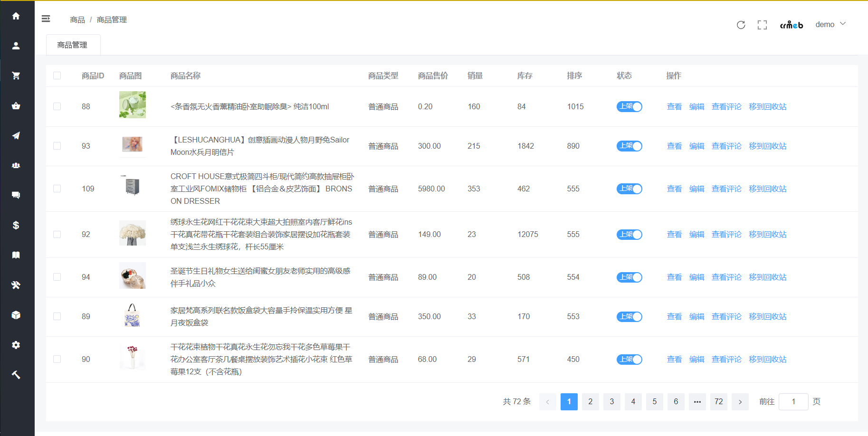Click 查看评论 for product 89
The height and width of the screenshot is (436, 868).
[x=726, y=316]
